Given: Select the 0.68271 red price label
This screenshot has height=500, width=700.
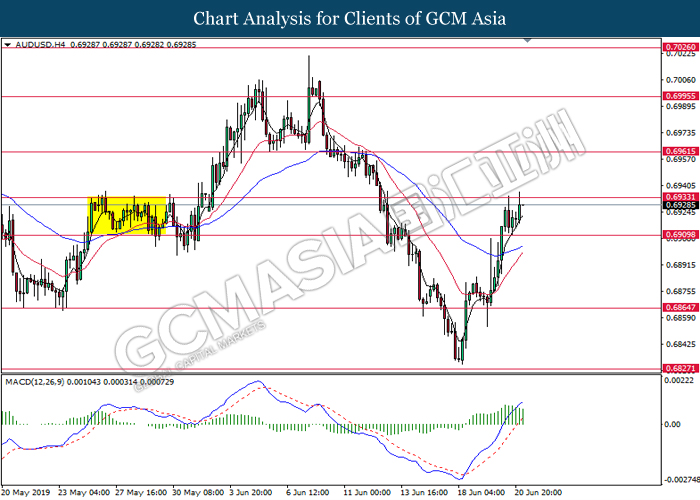Looking at the screenshot, I should [680, 369].
